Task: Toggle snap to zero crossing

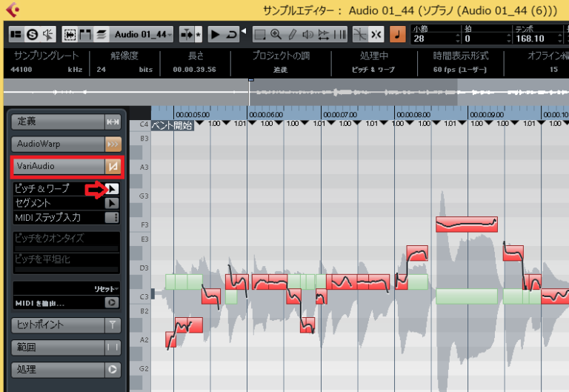Action: click(360, 35)
